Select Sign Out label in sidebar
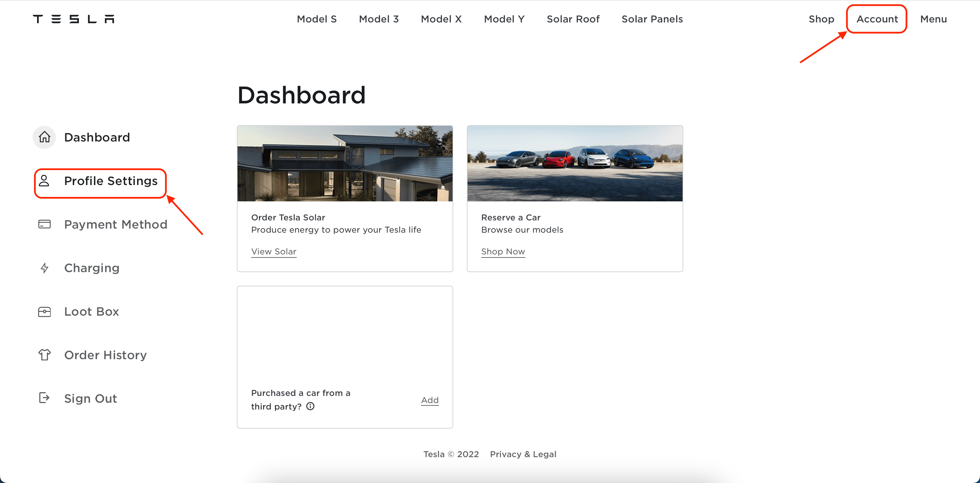 (91, 399)
